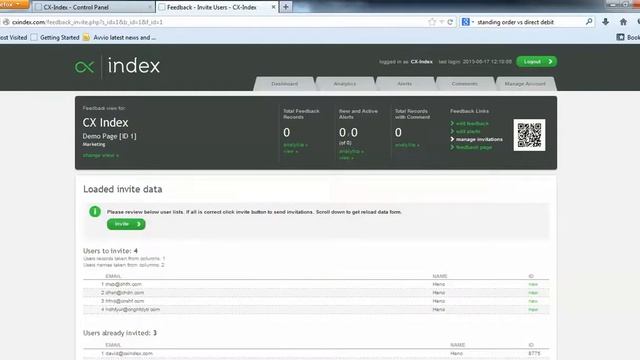Open the Firefox menu button
Viewport: 640px width, 360px height.
[x=13, y=4]
